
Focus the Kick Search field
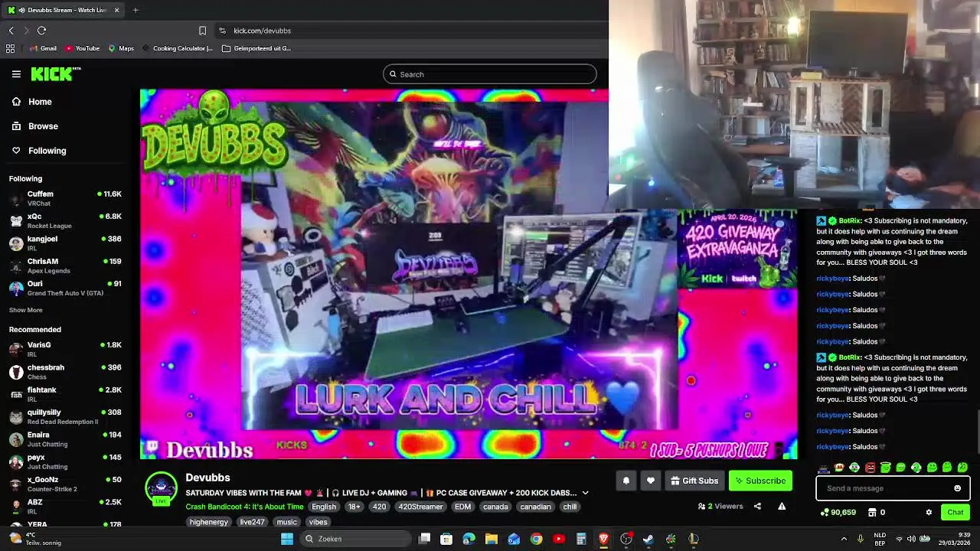click(490, 74)
